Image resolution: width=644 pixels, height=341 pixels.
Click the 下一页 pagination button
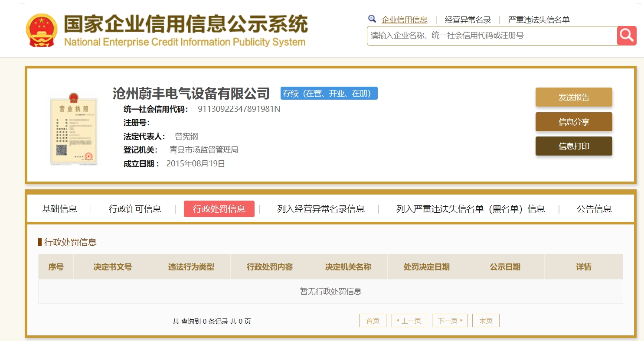(450, 321)
